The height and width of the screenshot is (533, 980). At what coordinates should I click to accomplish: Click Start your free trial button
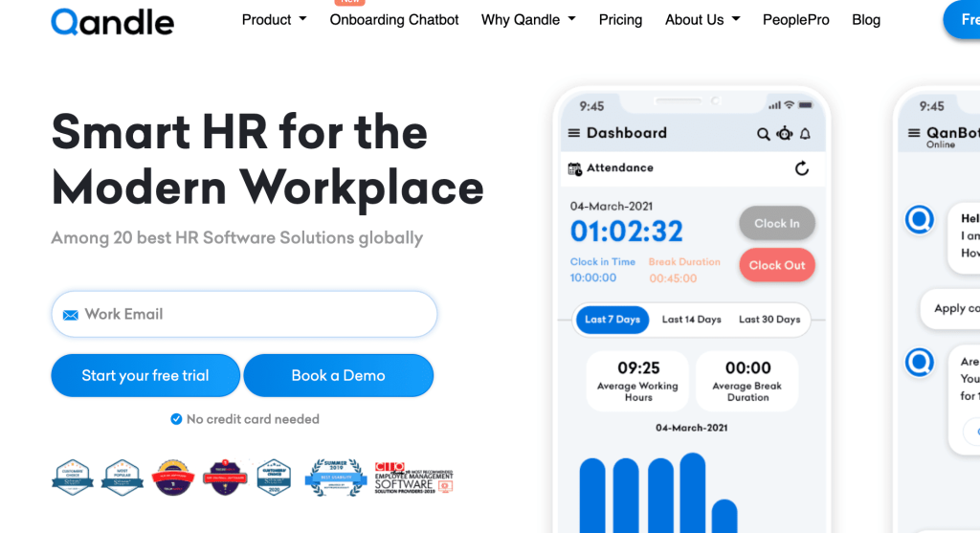pyautogui.click(x=145, y=375)
